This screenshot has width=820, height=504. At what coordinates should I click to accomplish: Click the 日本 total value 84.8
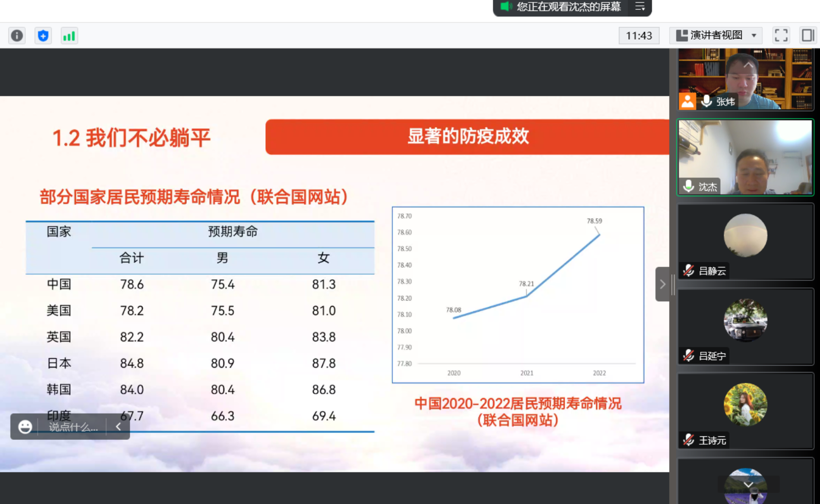point(131,364)
